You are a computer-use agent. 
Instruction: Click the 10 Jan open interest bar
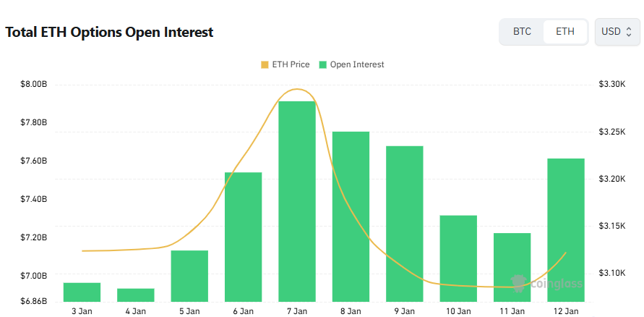click(458, 258)
